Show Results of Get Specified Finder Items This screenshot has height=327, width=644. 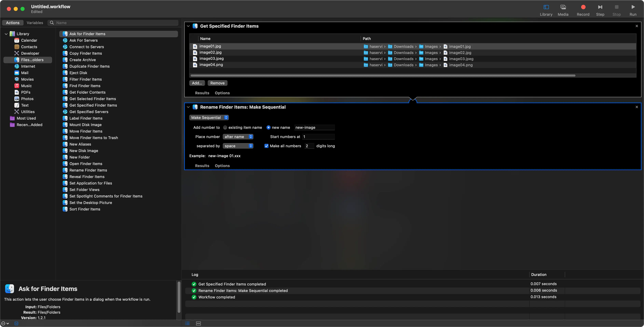202,93
